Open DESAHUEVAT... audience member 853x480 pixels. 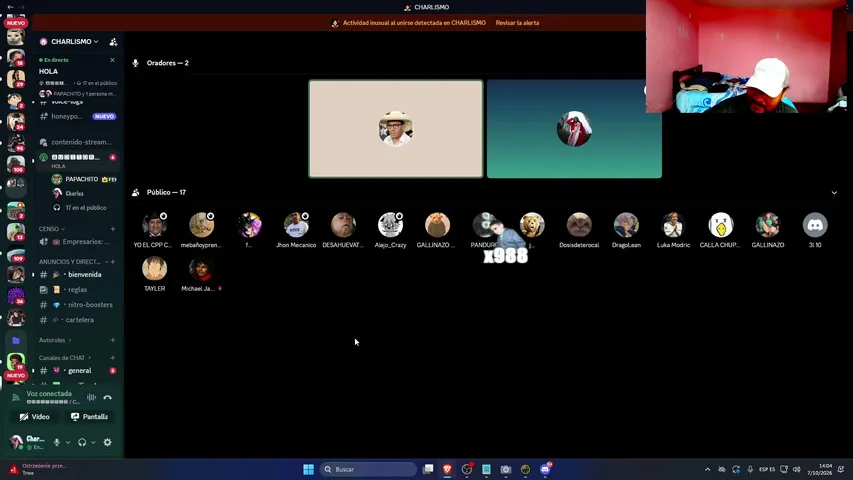(x=343, y=230)
